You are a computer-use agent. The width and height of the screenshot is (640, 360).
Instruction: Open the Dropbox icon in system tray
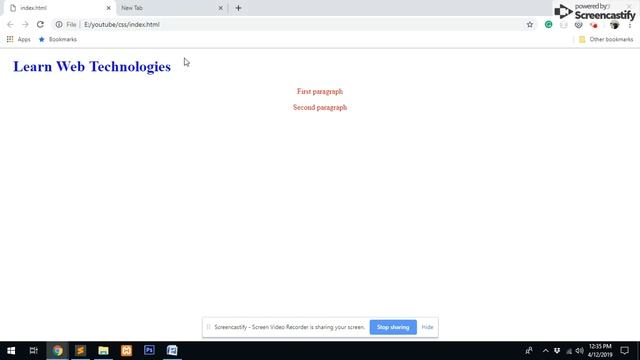[x=557, y=351]
